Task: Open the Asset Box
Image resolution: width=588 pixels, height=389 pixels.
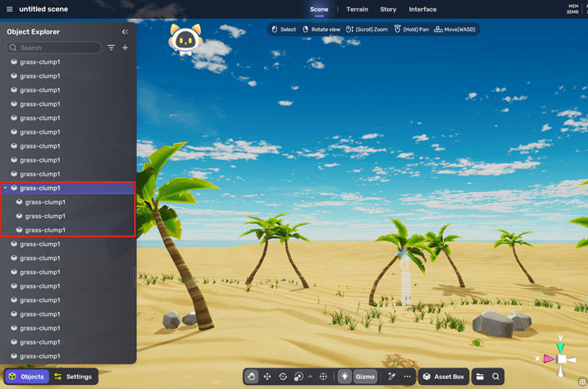Action: coord(443,377)
